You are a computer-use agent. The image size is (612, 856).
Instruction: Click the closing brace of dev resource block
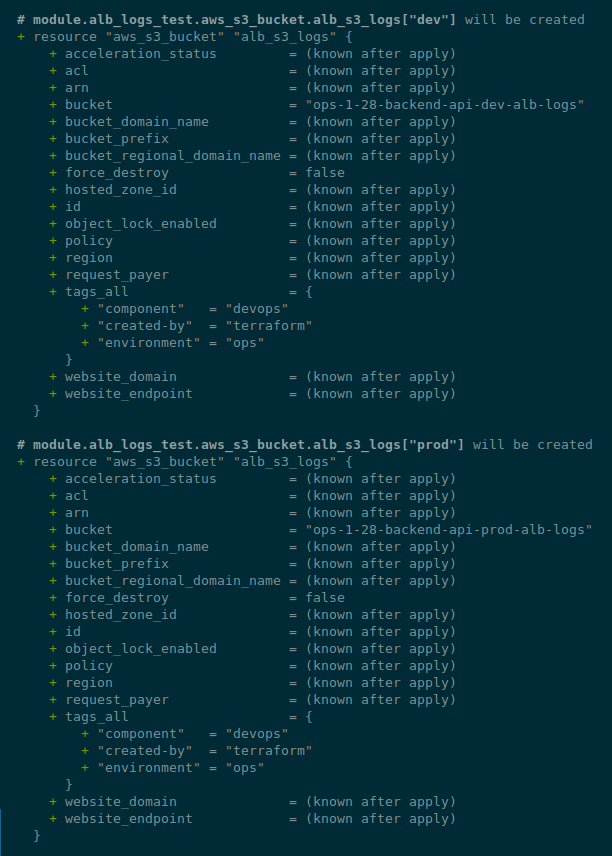click(x=37, y=411)
